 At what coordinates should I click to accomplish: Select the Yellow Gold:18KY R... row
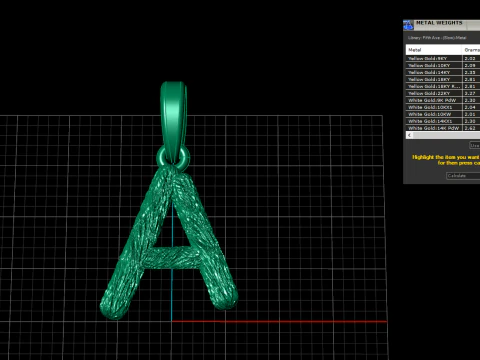(x=443, y=86)
